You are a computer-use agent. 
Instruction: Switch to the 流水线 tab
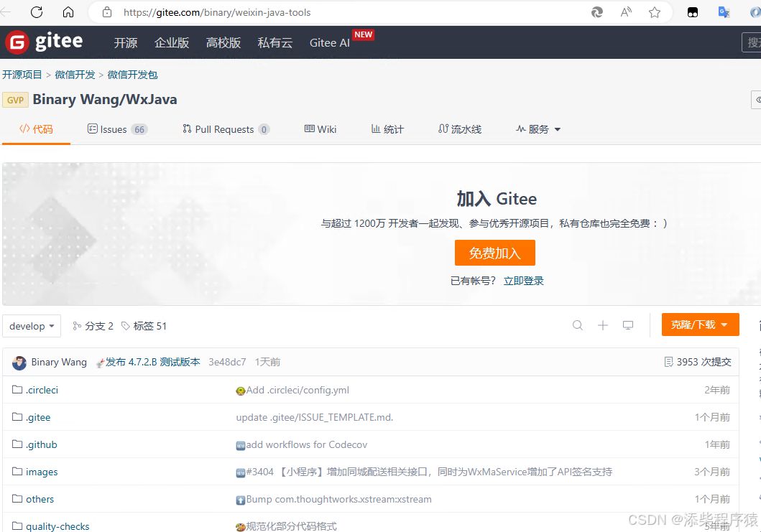pos(460,129)
